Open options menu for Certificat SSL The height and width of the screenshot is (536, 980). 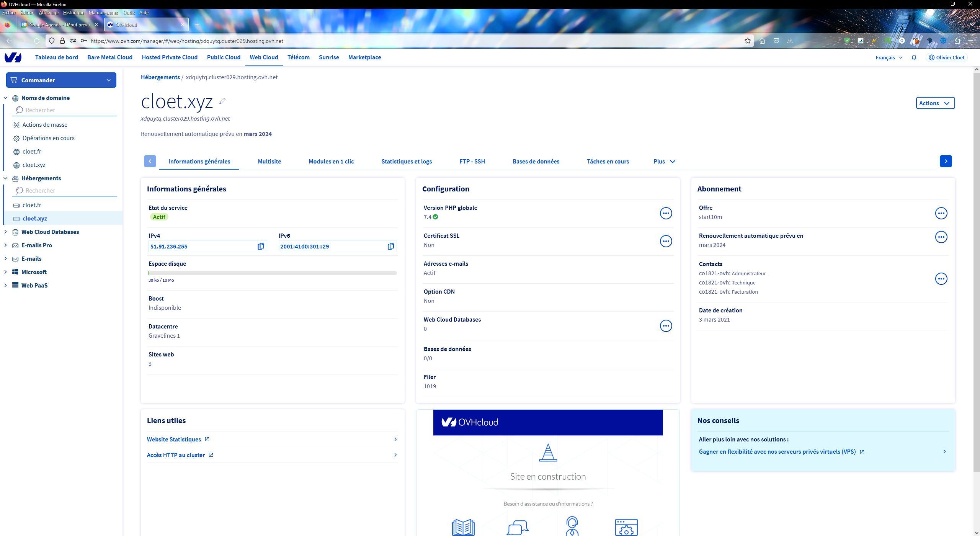(666, 241)
